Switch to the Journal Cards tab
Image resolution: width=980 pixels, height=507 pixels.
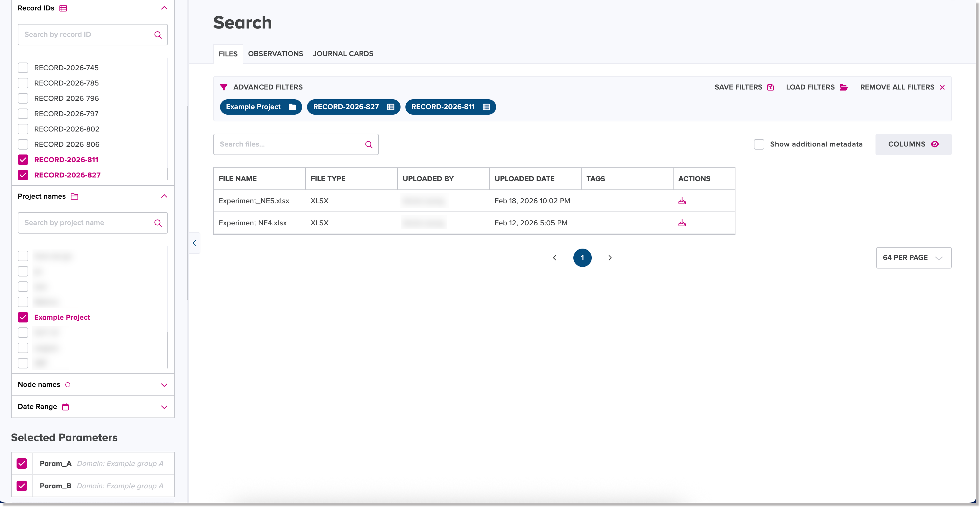(343, 54)
